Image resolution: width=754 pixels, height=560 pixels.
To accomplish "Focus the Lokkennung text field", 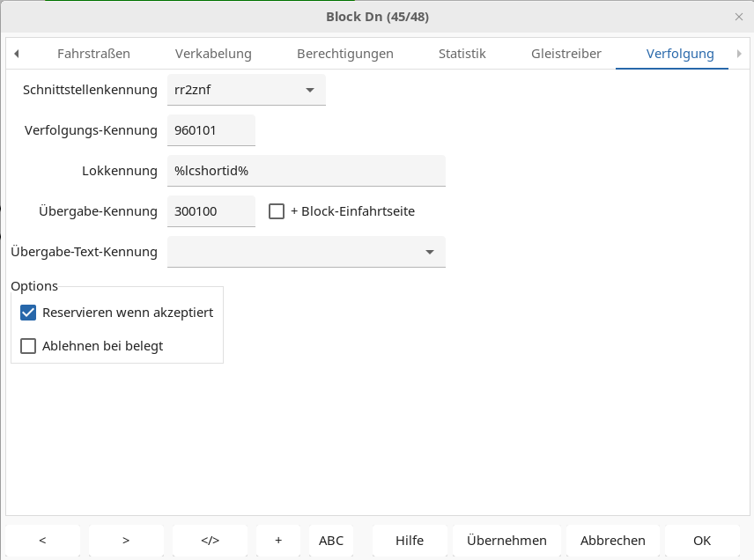I will (306, 171).
